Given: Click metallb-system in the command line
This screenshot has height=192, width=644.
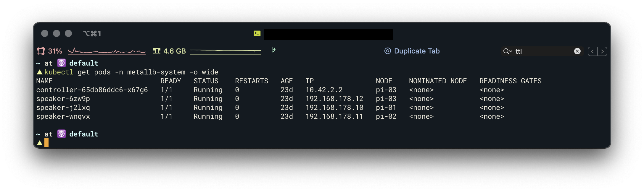Looking at the screenshot, I should (156, 72).
